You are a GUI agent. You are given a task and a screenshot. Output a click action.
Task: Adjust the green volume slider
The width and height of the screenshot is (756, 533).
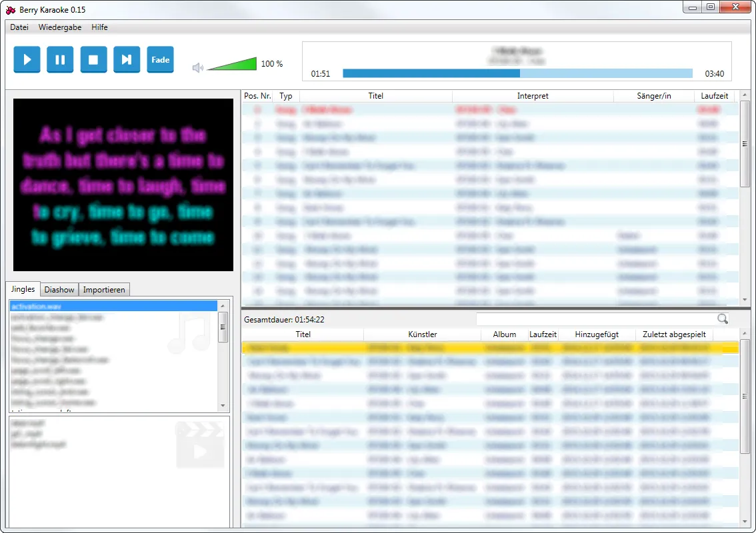click(x=232, y=63)
